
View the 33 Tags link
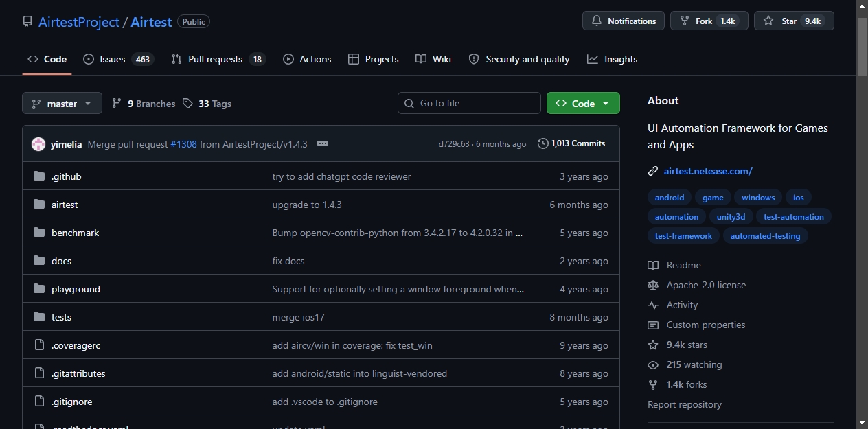(207, 104)
